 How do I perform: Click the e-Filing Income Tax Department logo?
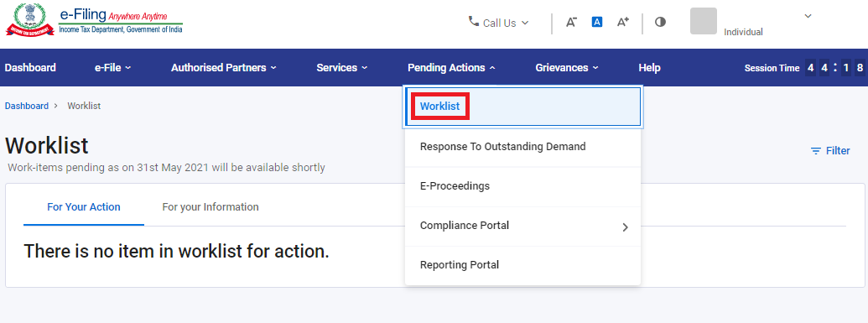94,19
